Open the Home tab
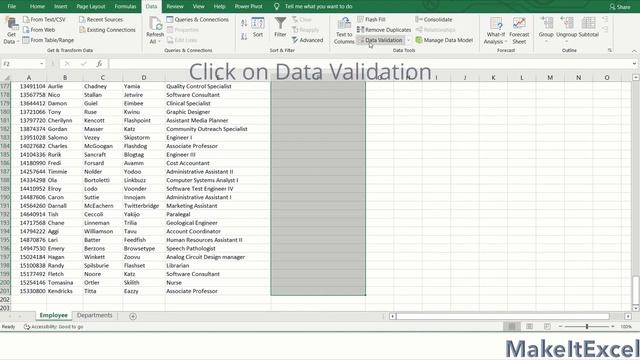640x360 pixels. (37, 6)
